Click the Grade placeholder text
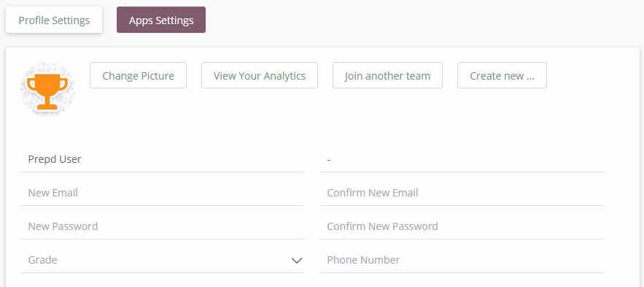644x287 pixels. (x=42, y=260)
